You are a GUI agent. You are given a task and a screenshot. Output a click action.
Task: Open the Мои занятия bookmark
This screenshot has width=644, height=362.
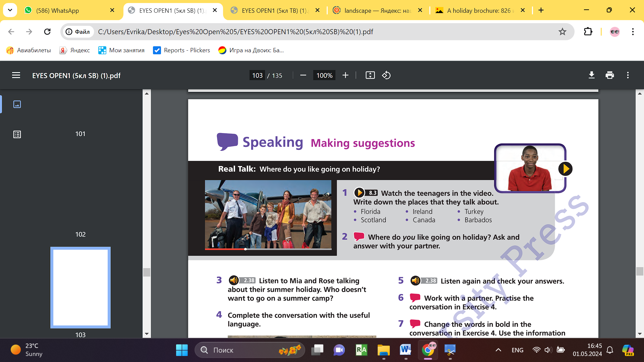click(121, 50)
